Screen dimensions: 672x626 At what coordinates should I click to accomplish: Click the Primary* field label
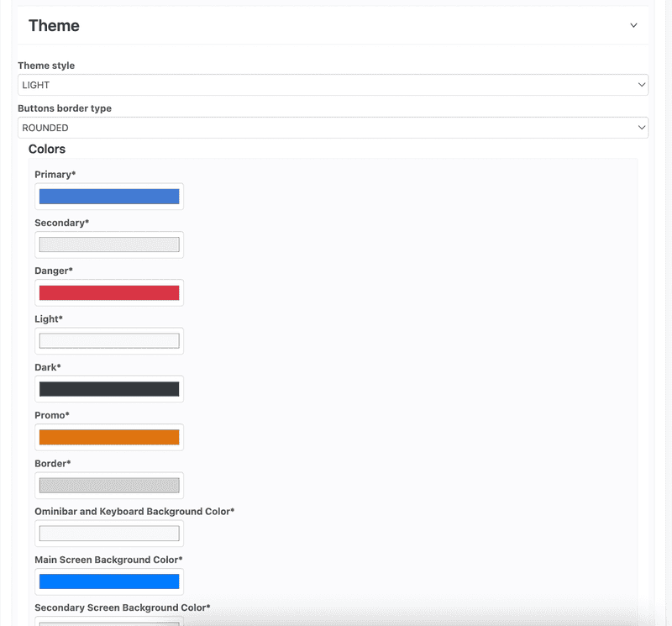[55, 174]
